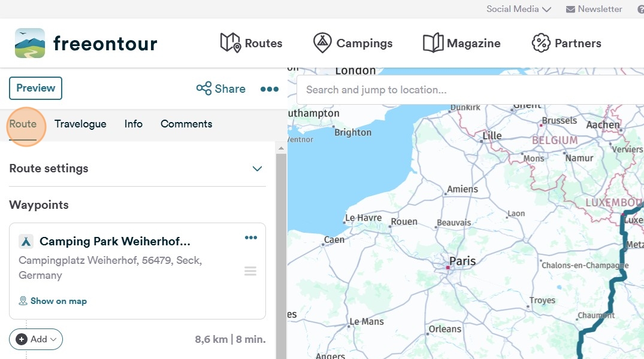Click the Share icon

pyautogui.click(x=204, y=89)
